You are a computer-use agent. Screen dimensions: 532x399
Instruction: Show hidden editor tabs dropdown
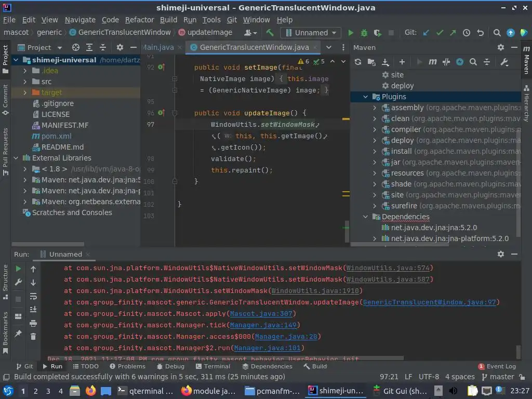329,47
